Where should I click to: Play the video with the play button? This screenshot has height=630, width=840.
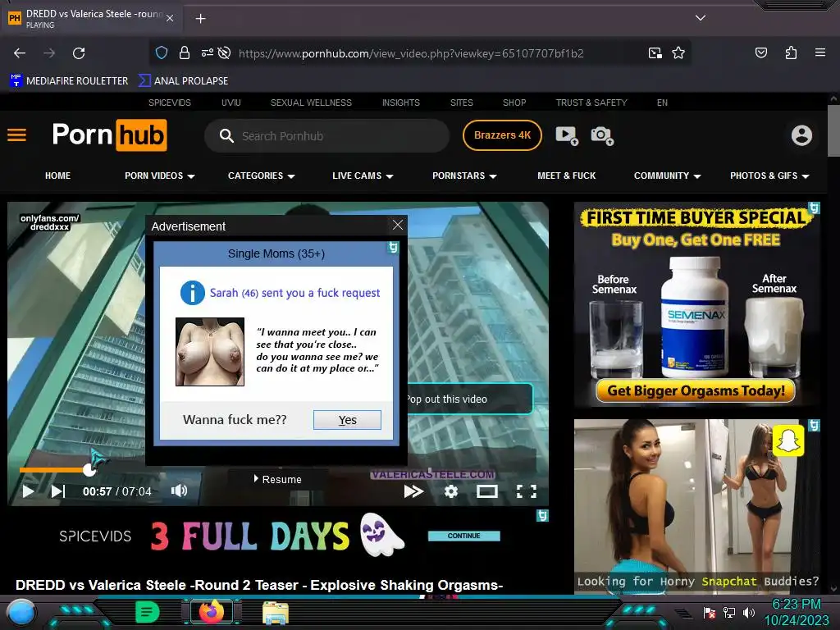[x=28, y=491]
